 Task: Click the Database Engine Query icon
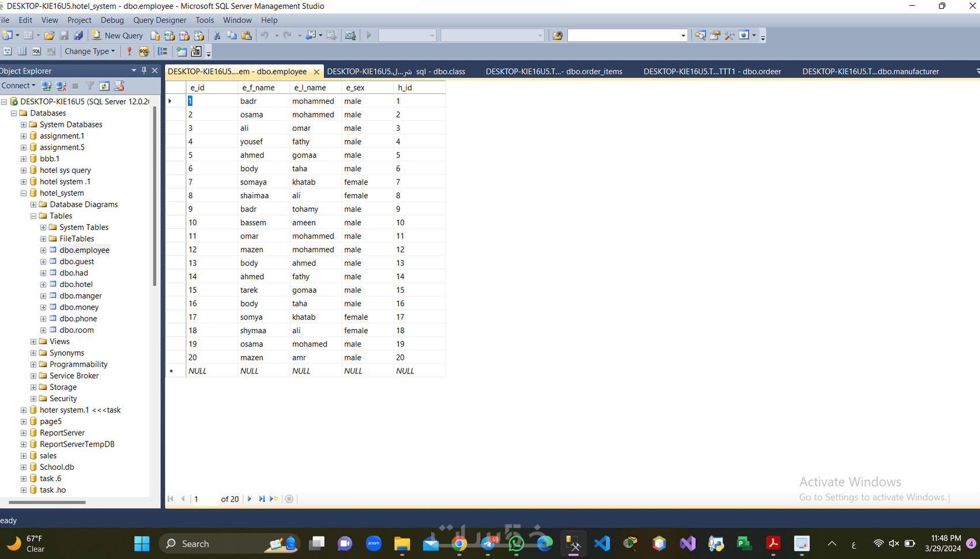point(155,36)
